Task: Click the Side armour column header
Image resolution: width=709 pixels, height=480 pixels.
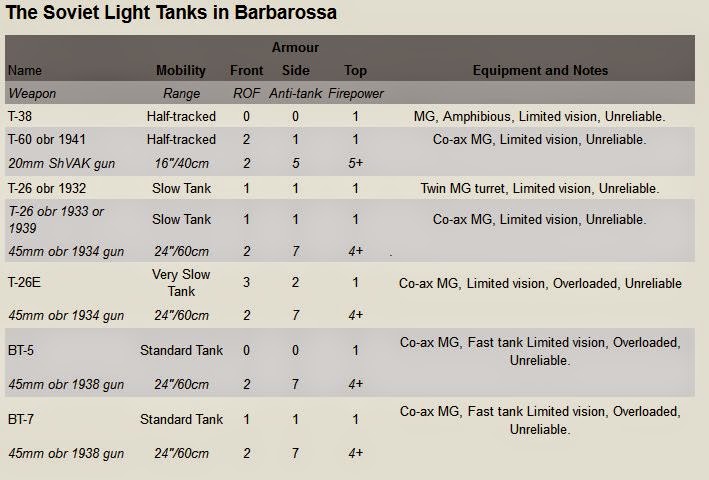Action: pos(296,71)
